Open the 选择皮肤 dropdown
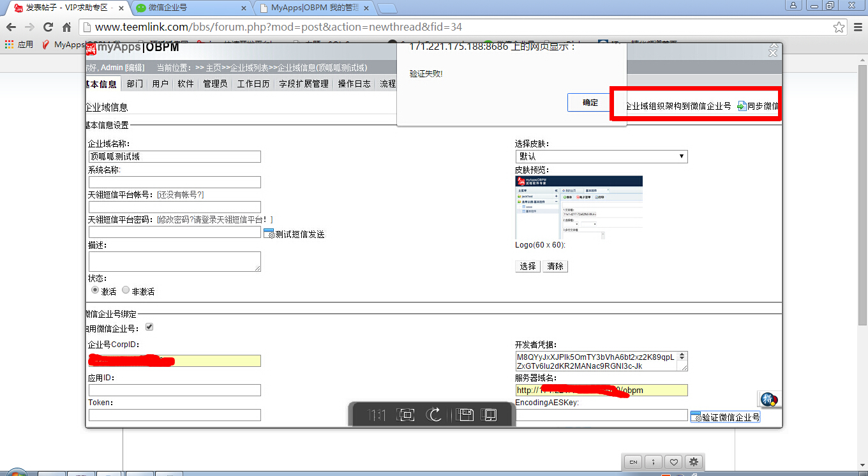Screen dimensions: 868x476 point(601,156)
